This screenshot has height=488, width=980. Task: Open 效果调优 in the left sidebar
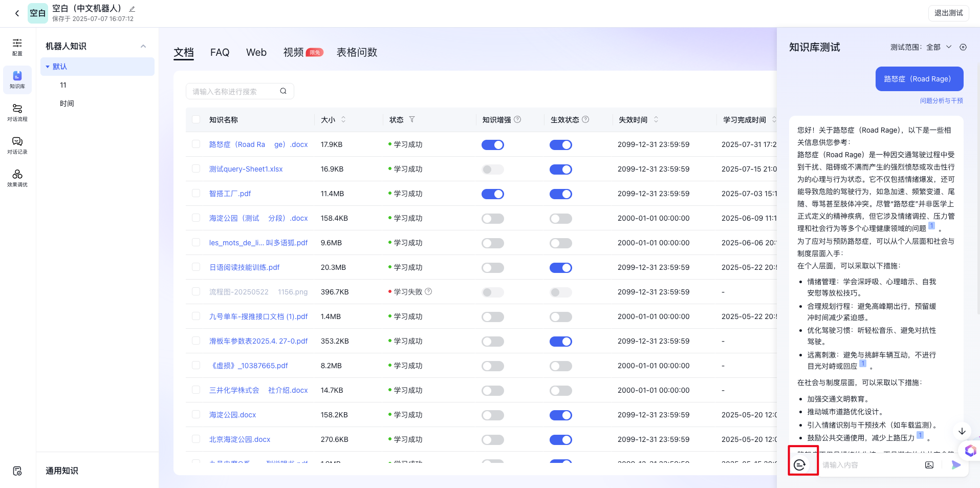click(17, 178)
